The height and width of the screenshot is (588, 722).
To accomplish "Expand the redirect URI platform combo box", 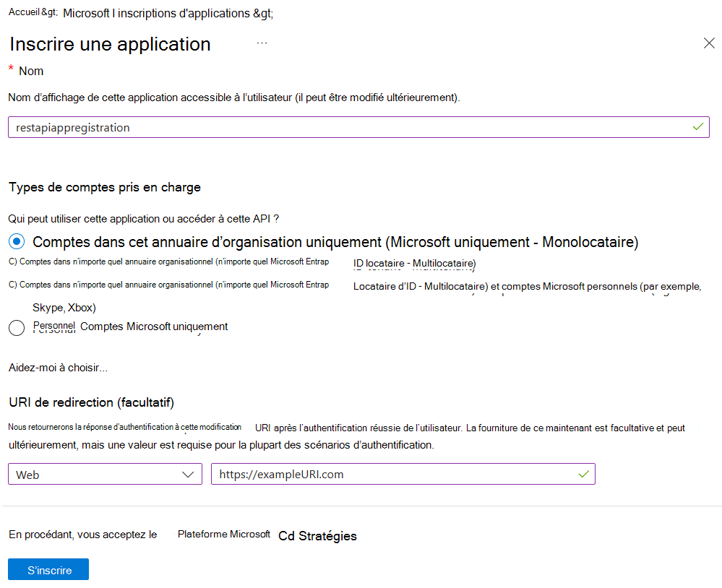I will pos(105,473).
